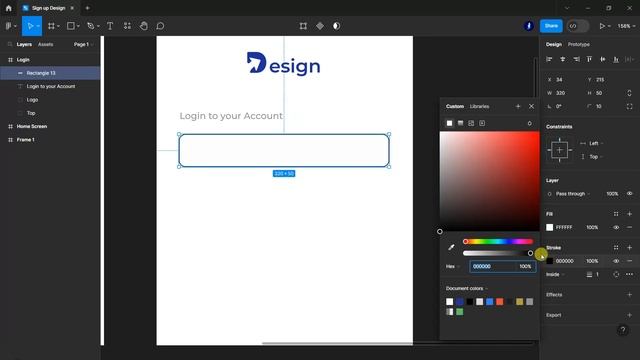Click the eyedropper in the color picker
The image size is (640, 360).
[x=451, y=247]
